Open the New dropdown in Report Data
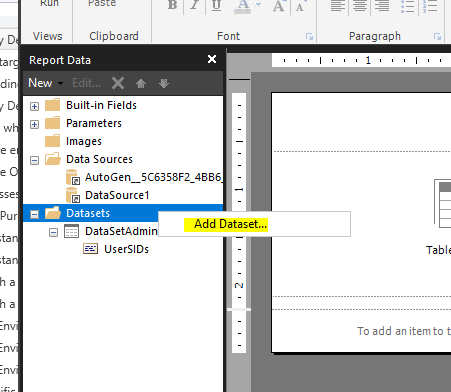451x392 pixels. pos(46,83)
